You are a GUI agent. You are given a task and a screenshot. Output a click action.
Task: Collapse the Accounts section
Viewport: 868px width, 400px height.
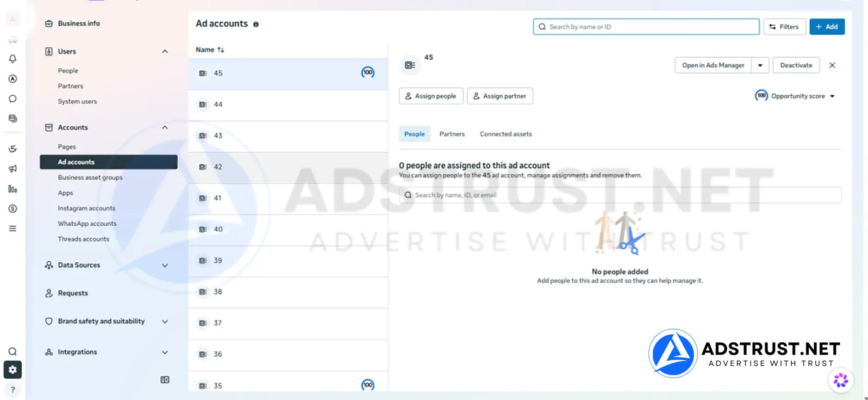click(x=165, y=127)
